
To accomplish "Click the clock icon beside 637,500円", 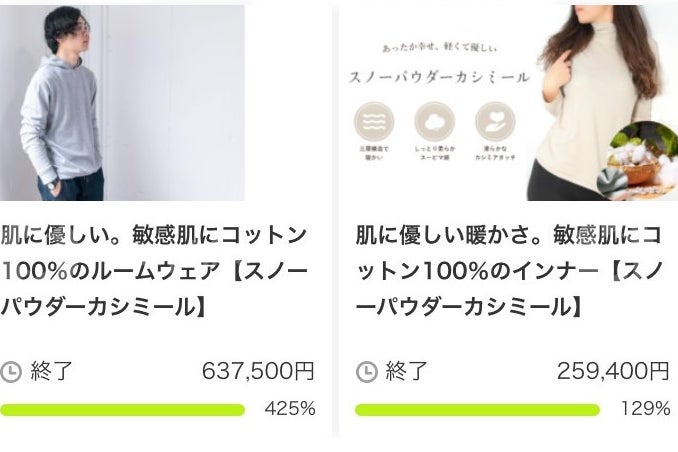I will pyautogui.click(x=12, y=372).
